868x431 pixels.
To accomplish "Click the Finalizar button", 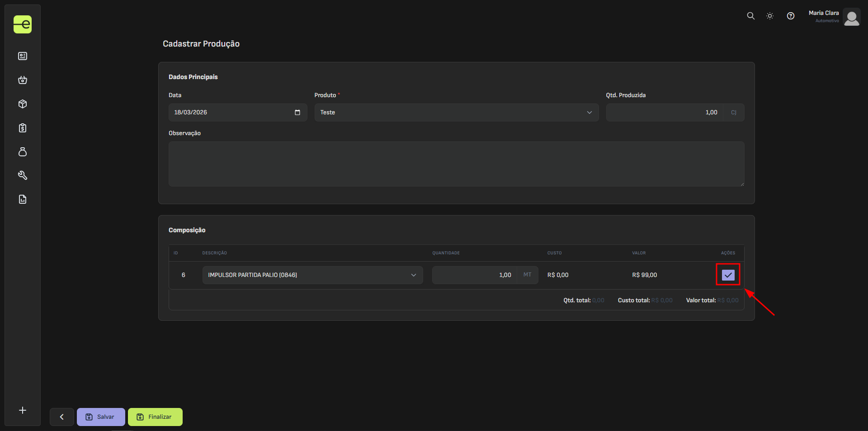I will coord(155,417).
